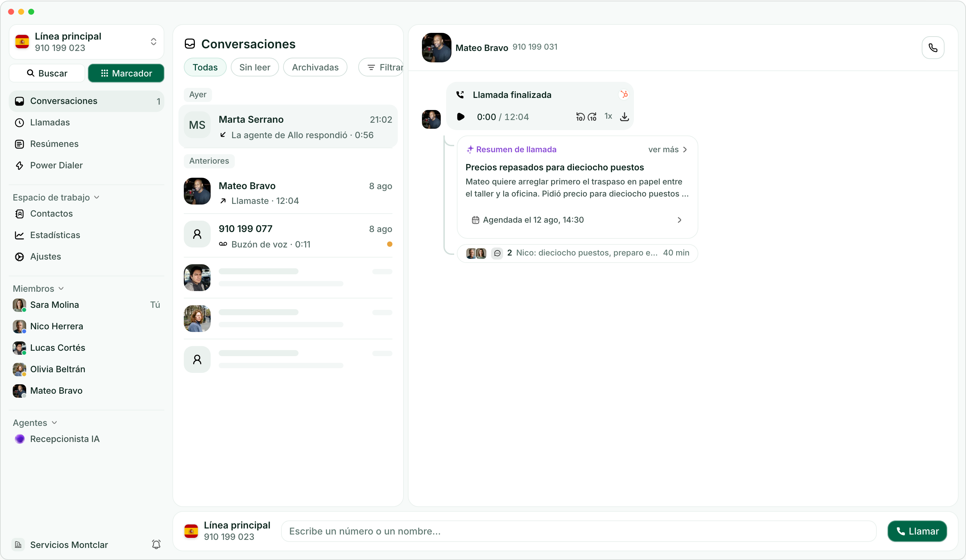Screen dimensions: 966x560
Task: Play the call recording
Action: click(x=461, y=116)
